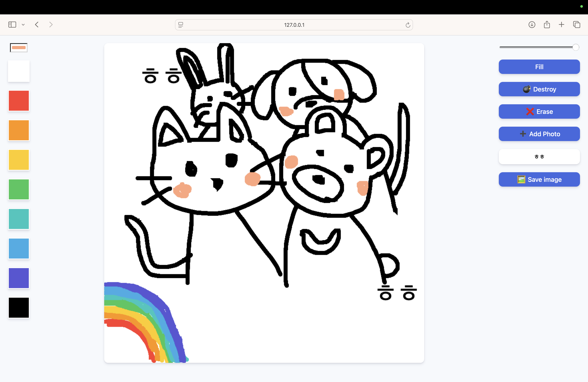Toggle the Safari sidebar

pyautogui.click(x=12, y=24)
